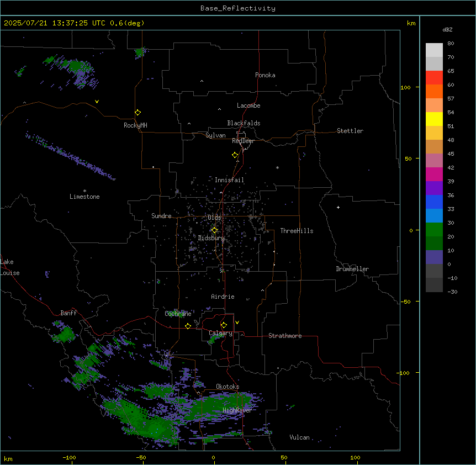Select the Blackfalds city label
476x465 pixels.
coord(244,123)
